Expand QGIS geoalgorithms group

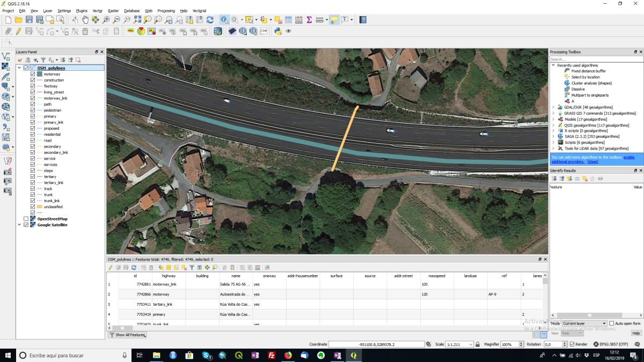(553, 125)
